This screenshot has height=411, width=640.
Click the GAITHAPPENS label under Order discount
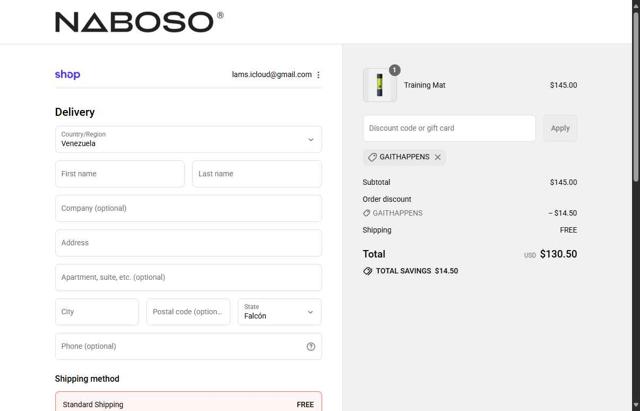point(397,213)
